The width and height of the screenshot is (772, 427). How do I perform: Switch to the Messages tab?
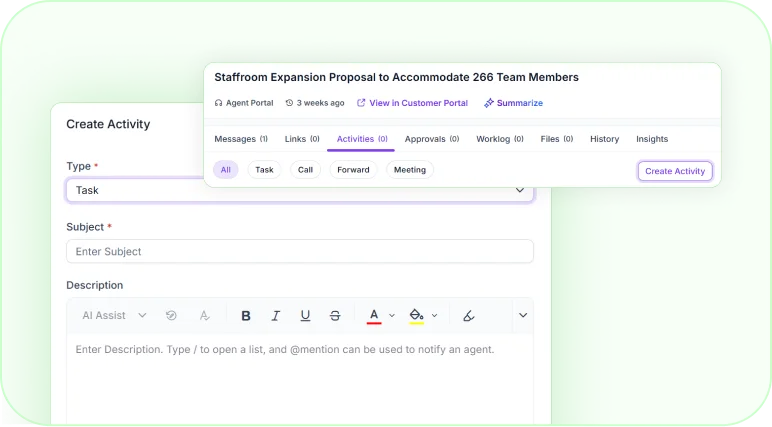(241, 139)
